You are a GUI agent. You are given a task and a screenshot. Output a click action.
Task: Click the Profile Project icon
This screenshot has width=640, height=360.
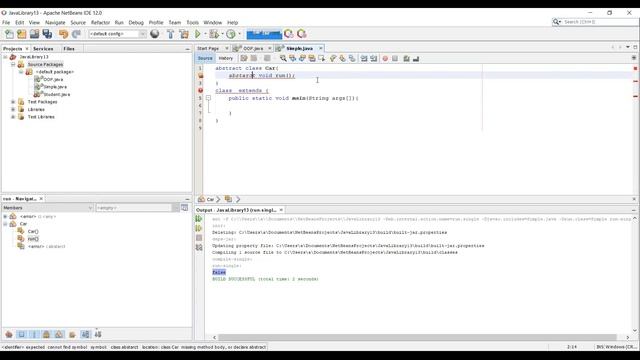[231, 34]
